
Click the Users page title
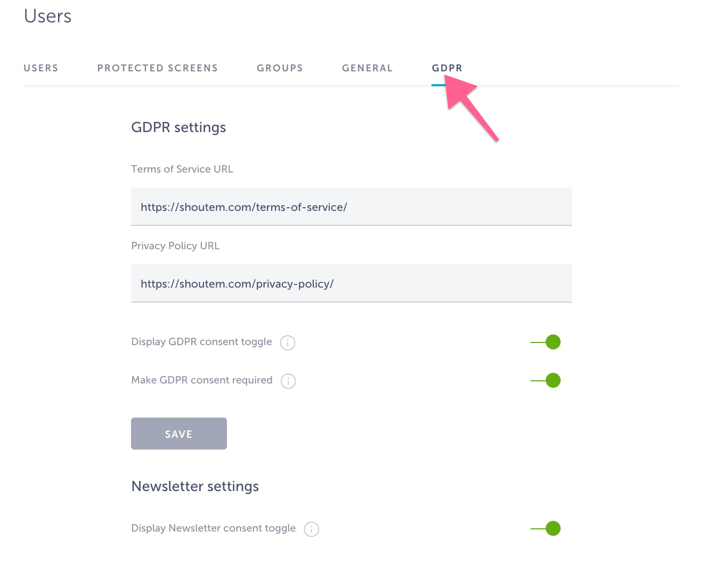[47, 16]
